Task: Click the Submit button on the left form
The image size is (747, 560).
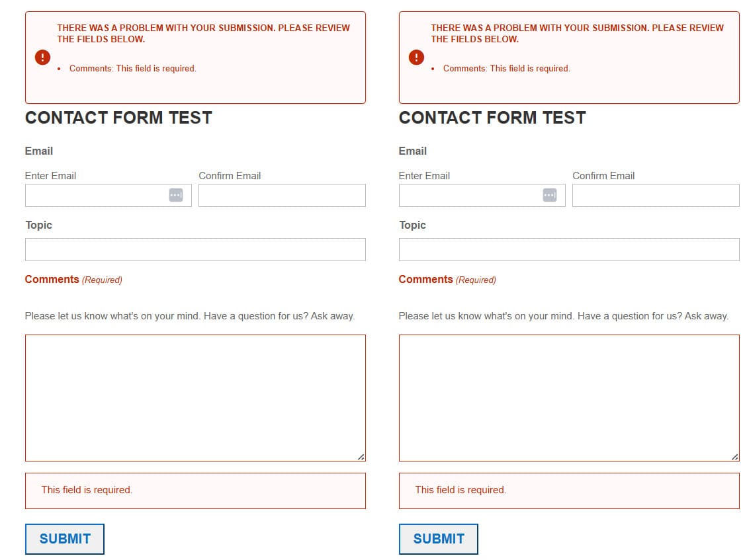Action: [65, 539]
